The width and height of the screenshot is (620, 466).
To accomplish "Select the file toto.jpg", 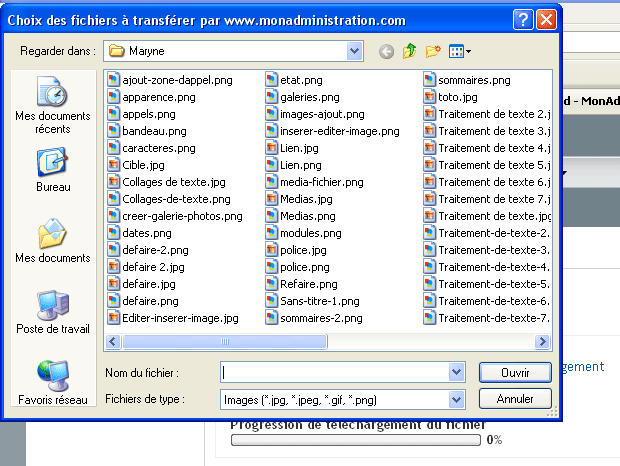I will tap(457, 97).
